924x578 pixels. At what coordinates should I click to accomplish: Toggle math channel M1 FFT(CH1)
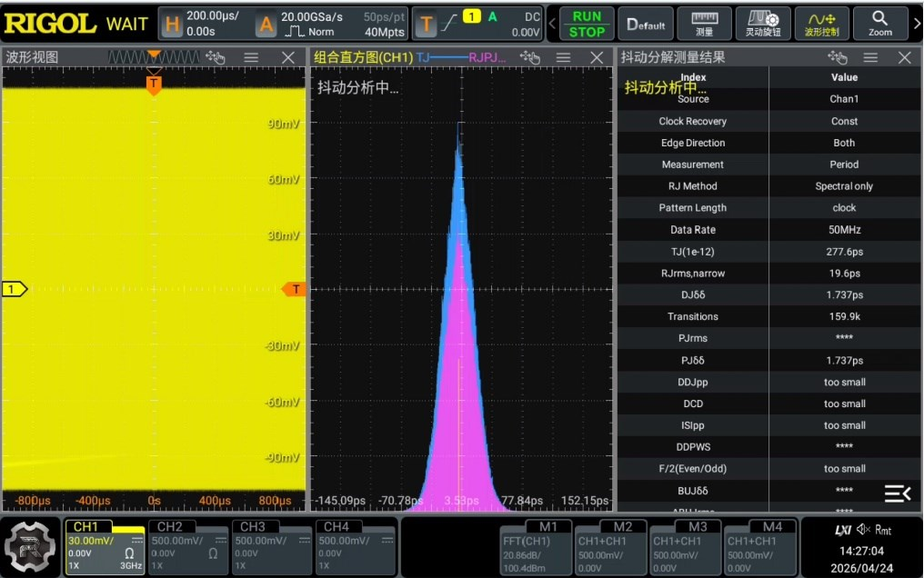pyautogui.click(x=536, y=547)
